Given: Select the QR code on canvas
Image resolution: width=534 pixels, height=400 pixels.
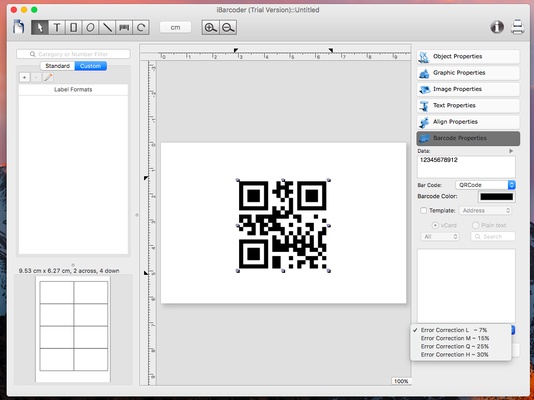Looking at the screenshot, I should pyautogui.click(x=283, y=225).
